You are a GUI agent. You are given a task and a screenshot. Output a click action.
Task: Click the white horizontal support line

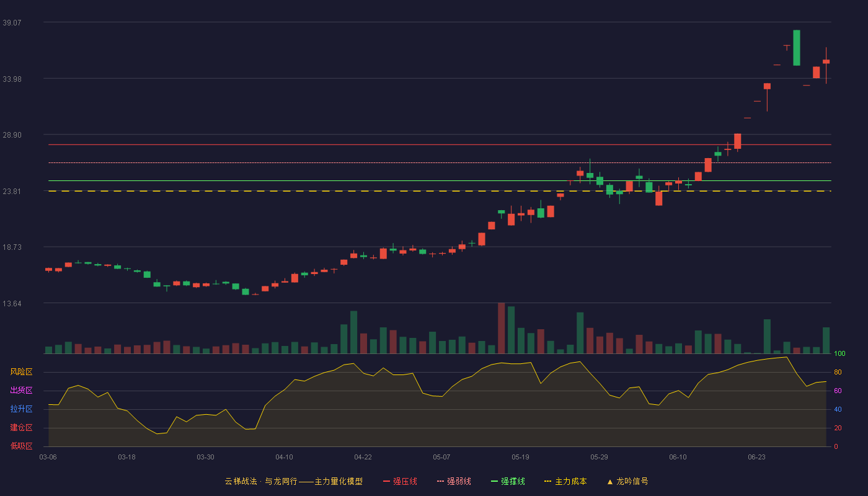[x=440, y=181]
